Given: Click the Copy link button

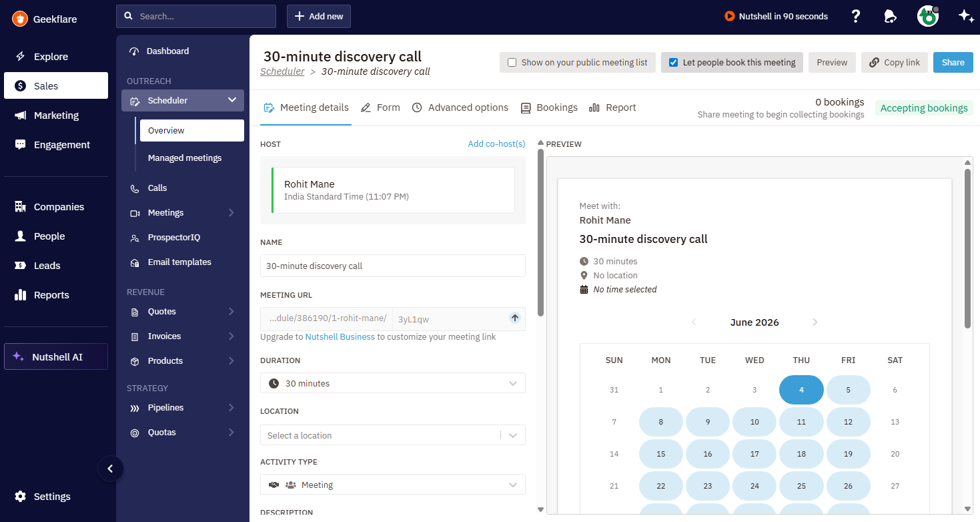Looking at the screenshot, I should point(895,62).
